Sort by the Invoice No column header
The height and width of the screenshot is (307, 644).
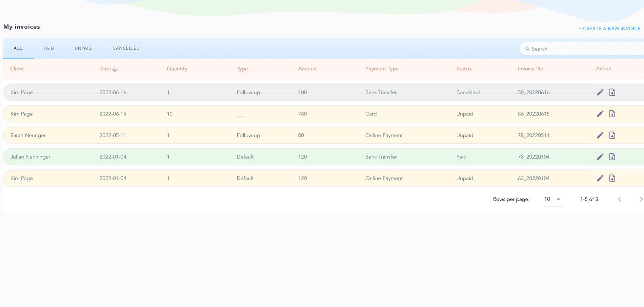[x=531, y=69]
